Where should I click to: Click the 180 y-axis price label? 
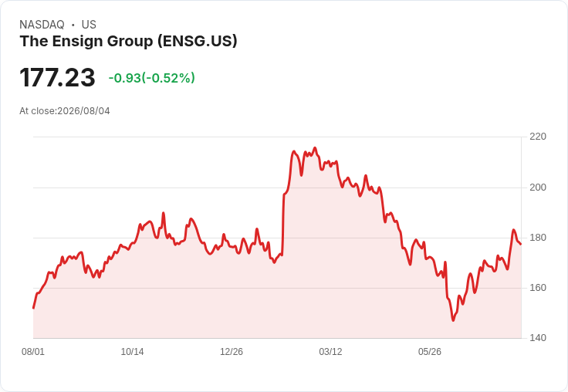click(538, 238)
